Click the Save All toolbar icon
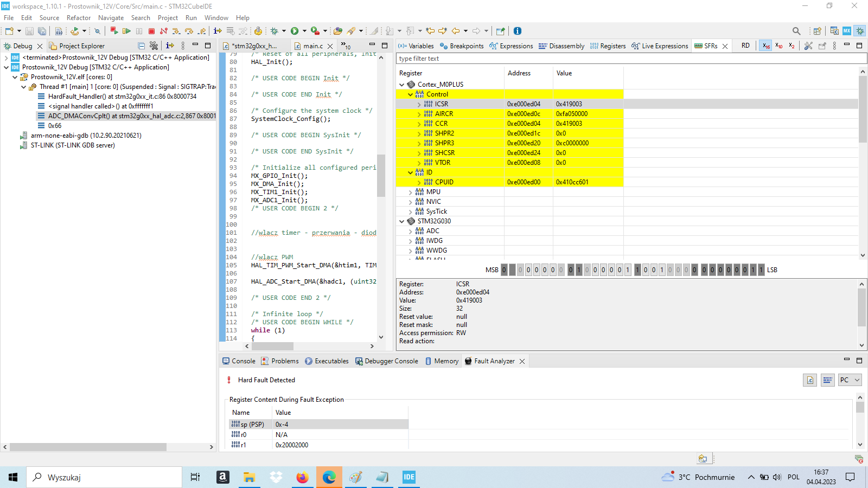868x488 pixels. [x=42, y=31]
